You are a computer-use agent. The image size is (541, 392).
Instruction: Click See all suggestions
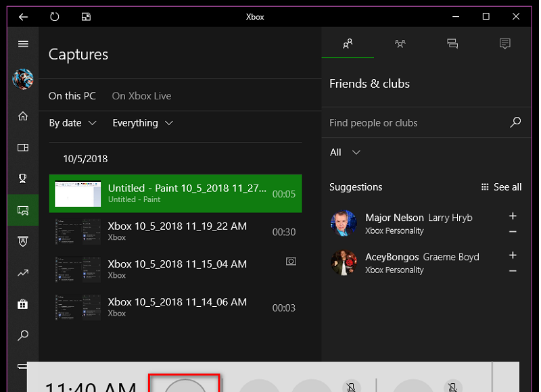point(501,187)
